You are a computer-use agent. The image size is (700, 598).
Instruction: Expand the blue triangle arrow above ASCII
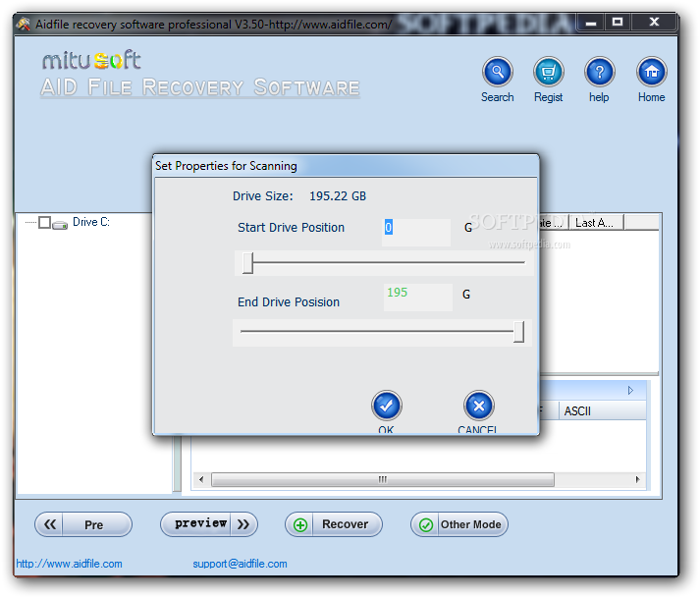(x=630, y=391)
